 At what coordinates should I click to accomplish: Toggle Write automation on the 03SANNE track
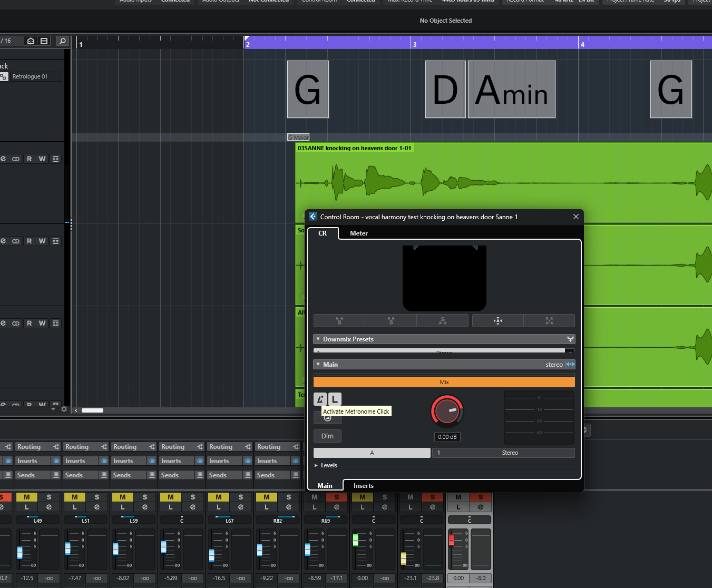(42, 159)
